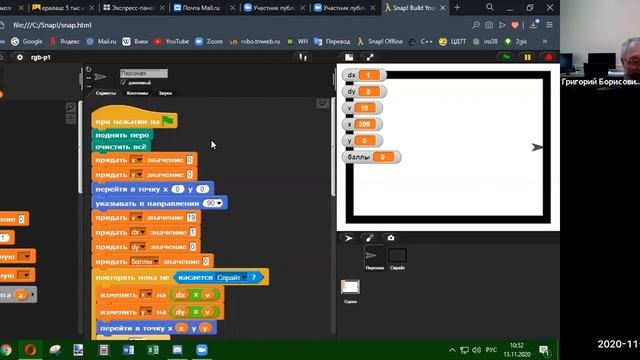The image size is (640, 360).
Task: Click value field 19 in 'придать v' block
Action: (x=191, y=218)
